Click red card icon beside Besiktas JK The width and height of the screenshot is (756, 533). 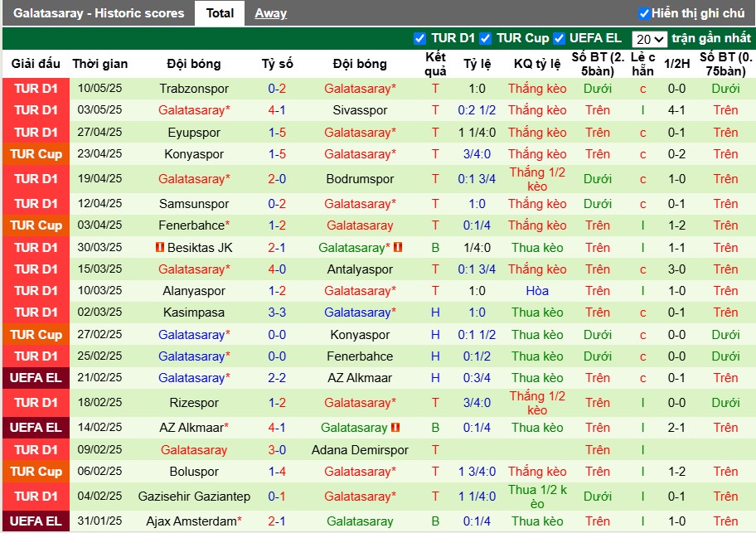[x=160, y=247]
